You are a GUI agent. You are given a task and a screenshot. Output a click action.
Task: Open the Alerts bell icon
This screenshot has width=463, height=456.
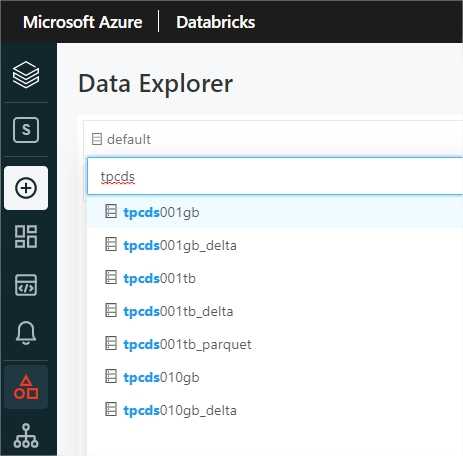(26, 333)
